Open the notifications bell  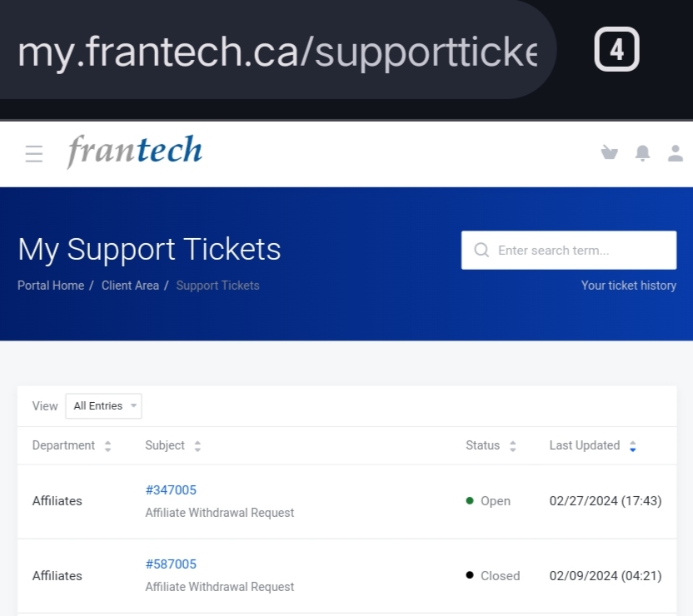pos(642,153)
